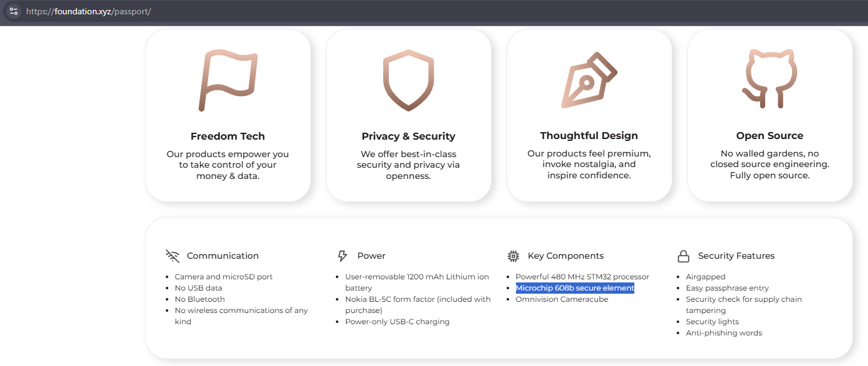Image resolution: width=868 pixels, height=366 pixels.
Task: Click the no-wifi icon beside Communication
Action: pyautogui.click(x=173, y=256)
